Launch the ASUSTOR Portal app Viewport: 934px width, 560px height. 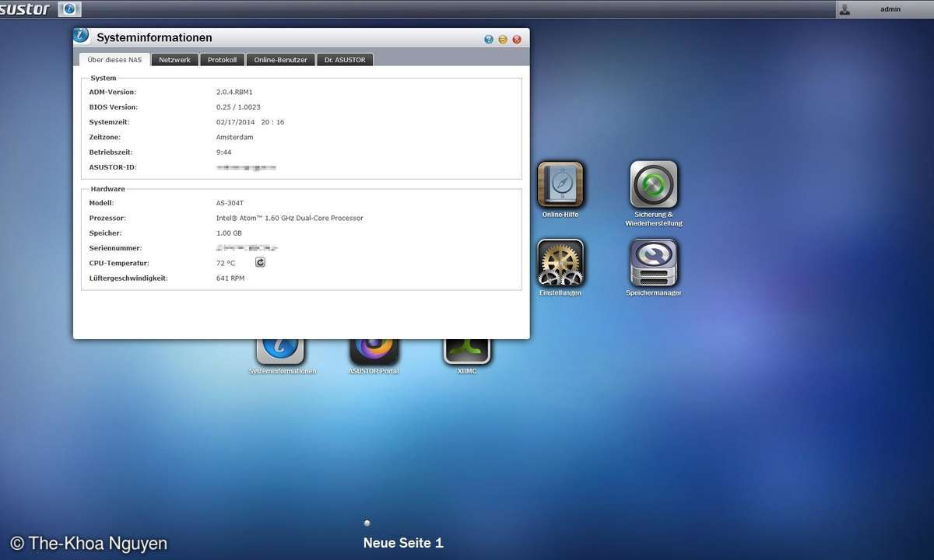tap(374, 352)
